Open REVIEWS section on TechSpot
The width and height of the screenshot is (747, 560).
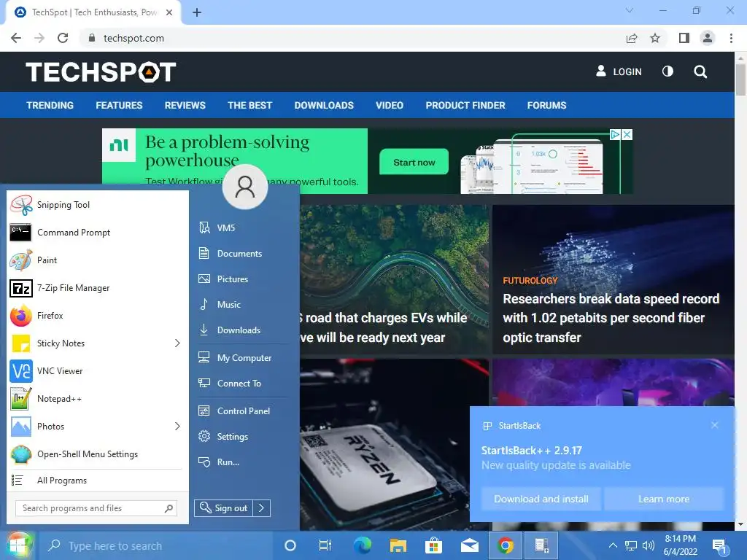(x=185, y=105)
